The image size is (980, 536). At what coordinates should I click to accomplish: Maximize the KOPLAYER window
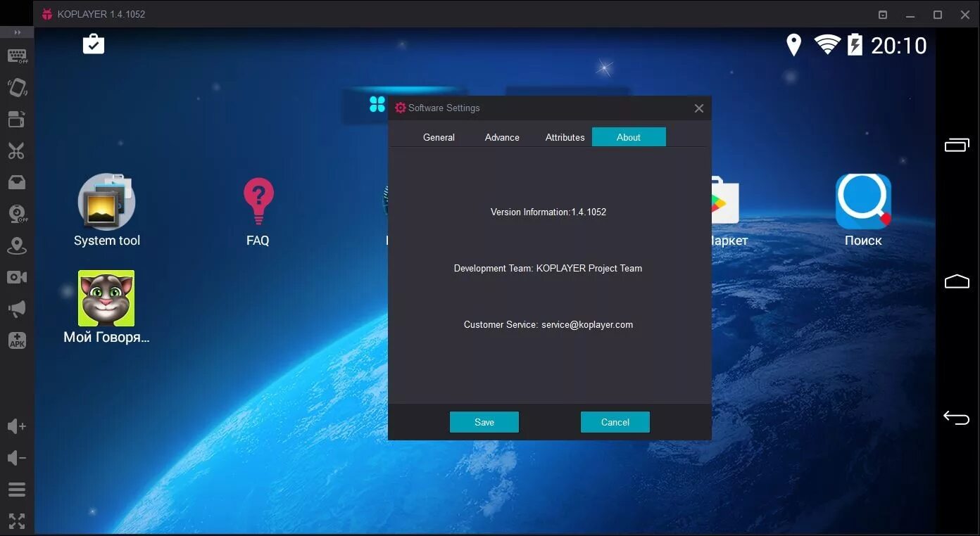[938, 15]
